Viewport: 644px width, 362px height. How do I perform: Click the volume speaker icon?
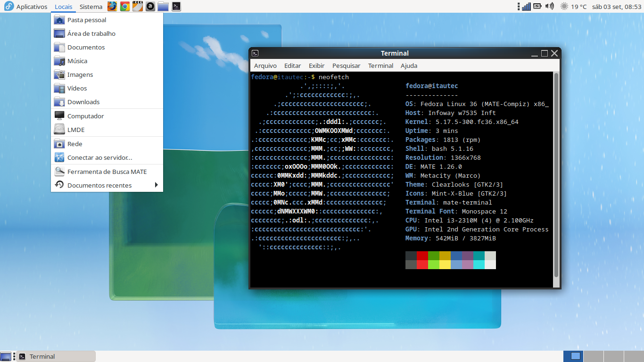pyautogui.click(x=549, y=6)
